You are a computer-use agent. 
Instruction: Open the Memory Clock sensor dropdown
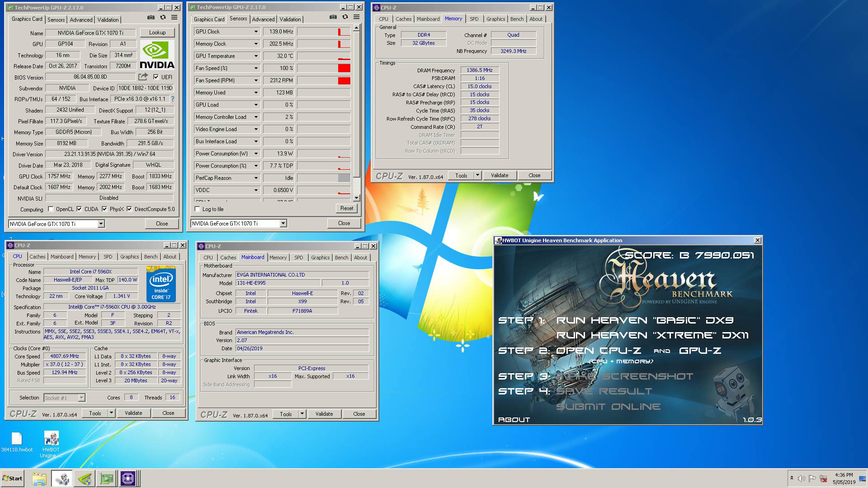point(256,44)
